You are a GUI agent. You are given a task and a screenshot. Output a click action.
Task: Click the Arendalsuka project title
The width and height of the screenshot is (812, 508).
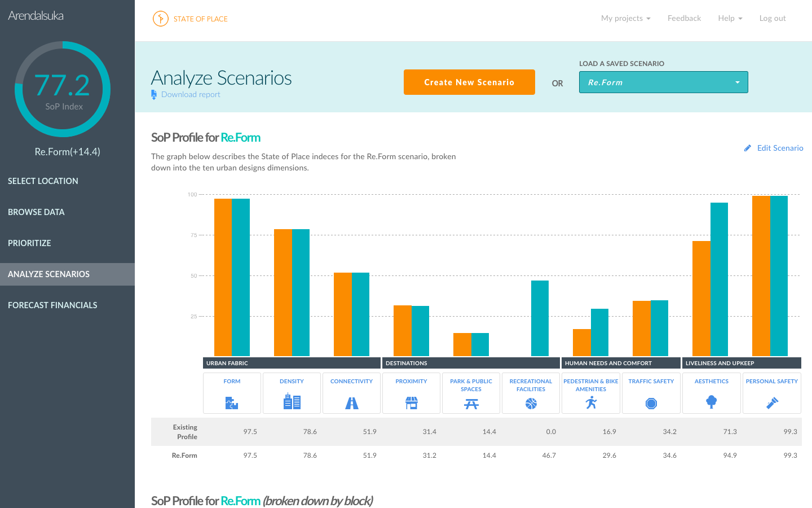(36, 16)
